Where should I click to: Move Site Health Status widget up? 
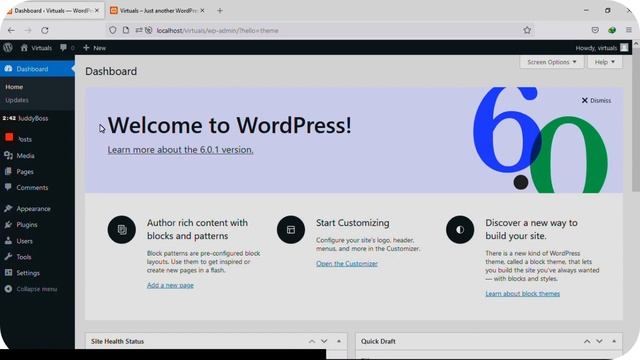pos(312,341)
